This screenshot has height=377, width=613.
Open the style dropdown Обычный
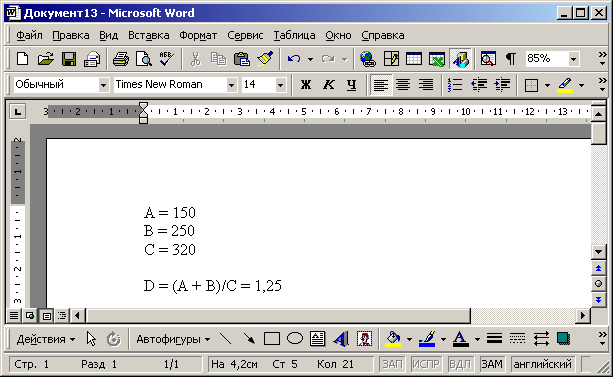point(103,84)
